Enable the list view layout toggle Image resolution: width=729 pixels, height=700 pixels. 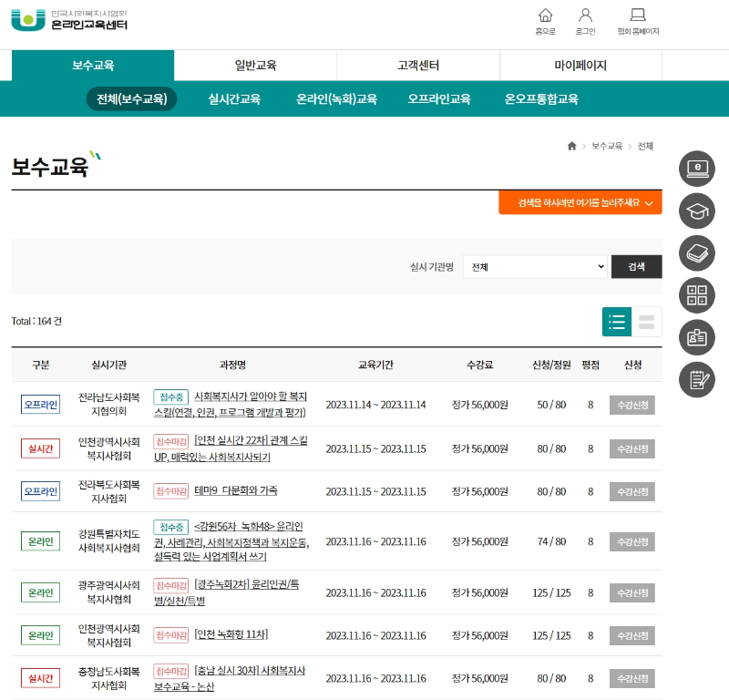click(617, 321)
